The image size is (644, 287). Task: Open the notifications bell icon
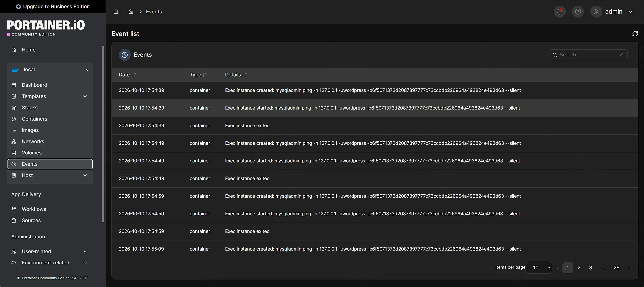click(x=560, y=12)
